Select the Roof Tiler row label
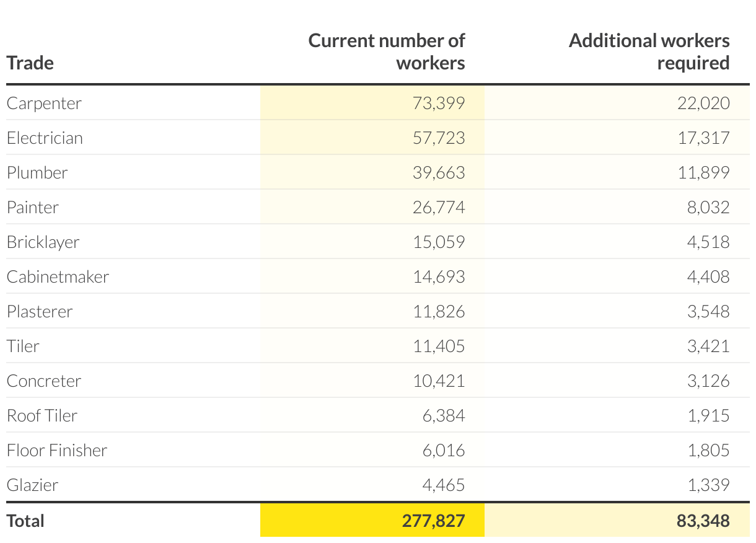This screenshot has width=756, height=543. (42, 416)
